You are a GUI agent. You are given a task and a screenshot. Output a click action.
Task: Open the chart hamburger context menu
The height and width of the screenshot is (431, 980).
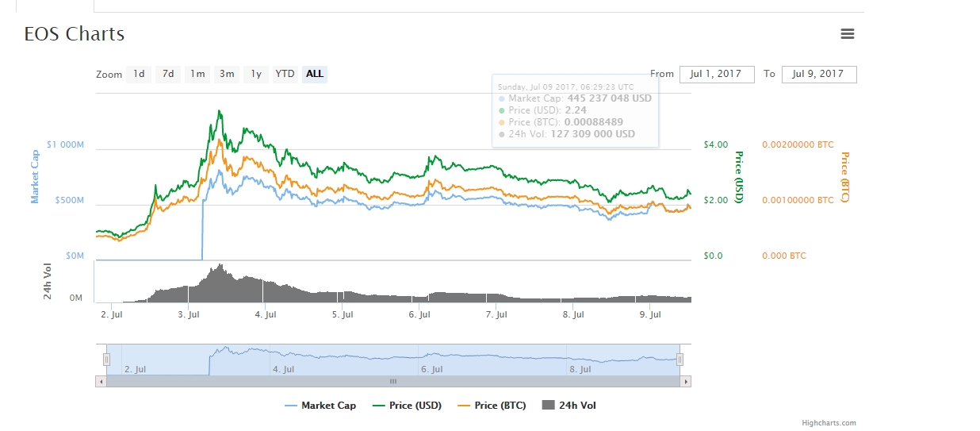848,33
